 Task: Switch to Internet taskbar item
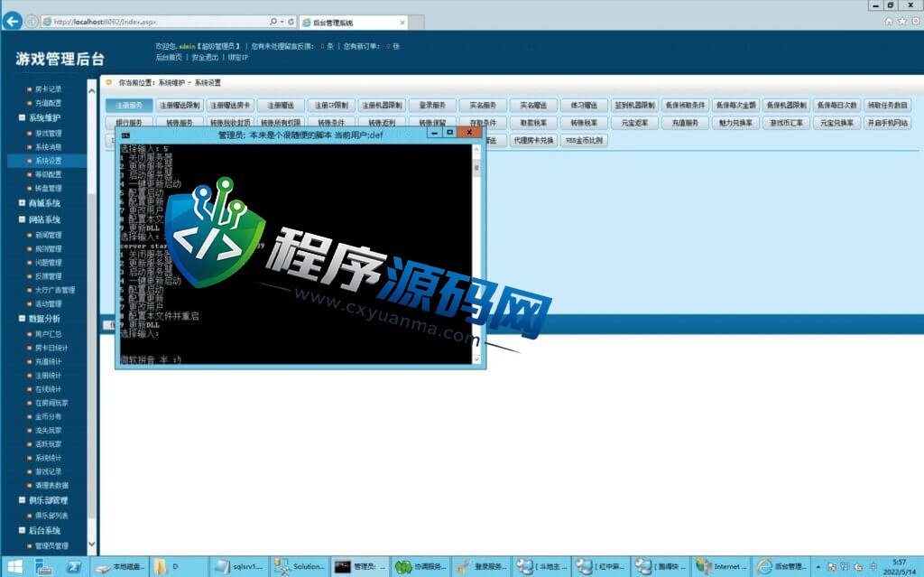(x=721, y=566)
